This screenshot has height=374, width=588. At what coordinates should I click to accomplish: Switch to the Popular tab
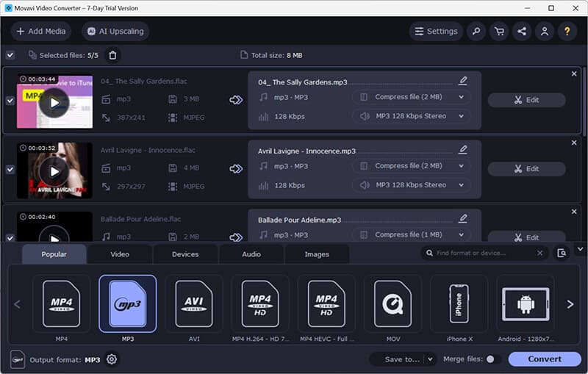[x=54, y=254]
